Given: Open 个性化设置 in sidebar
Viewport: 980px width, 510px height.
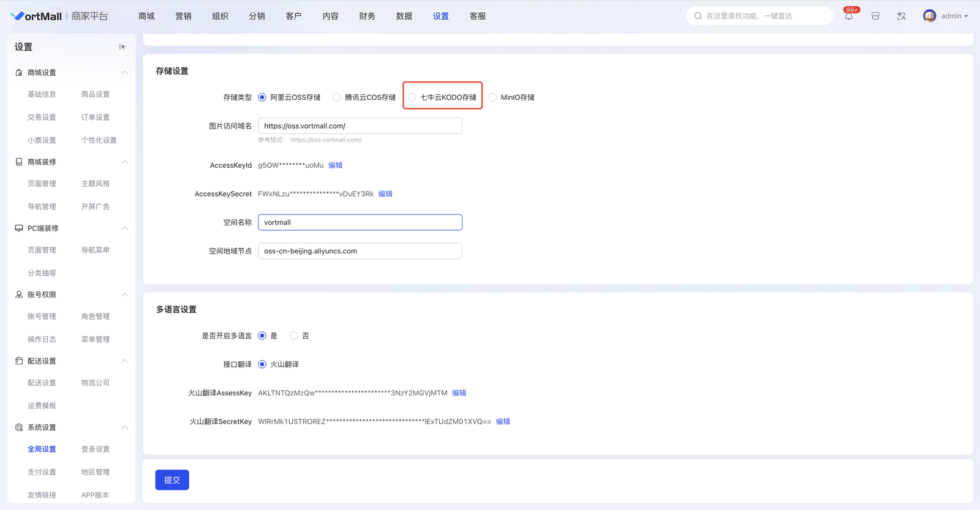Looking at the screenshot, I should (99, 140).
